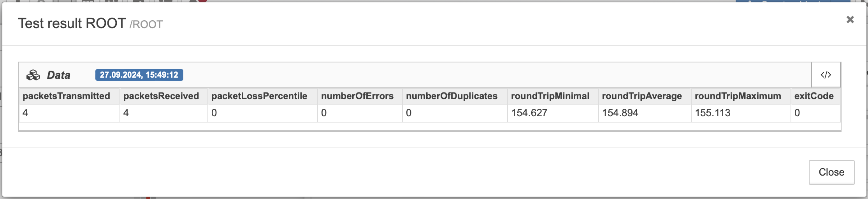
Task: Select the packetsTransmitted value 4 cell
Action: click(x=69, y=113)
